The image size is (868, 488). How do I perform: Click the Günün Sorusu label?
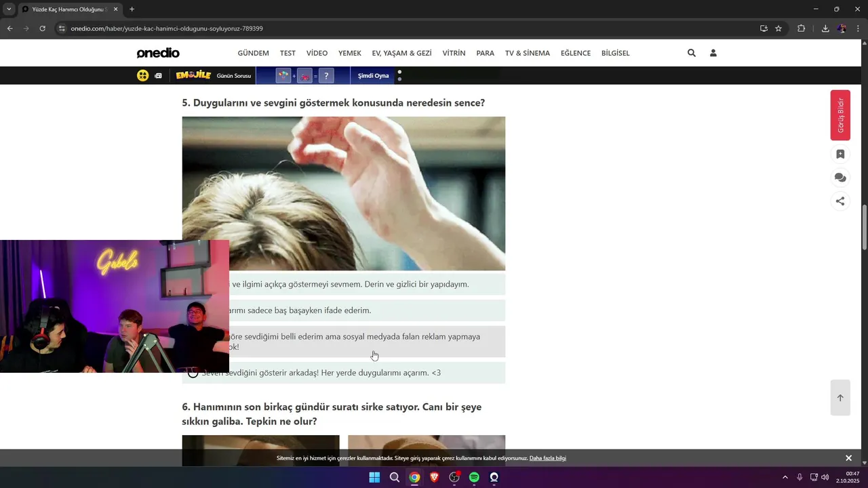234,76
